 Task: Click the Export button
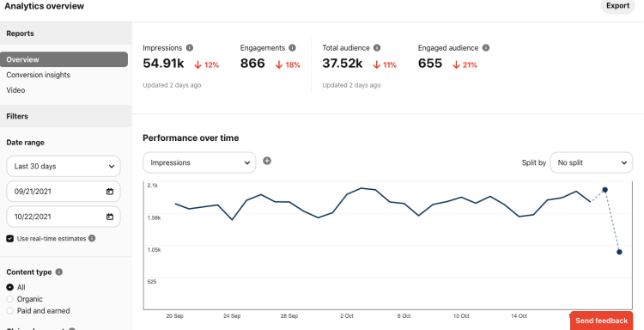point(617,6)
